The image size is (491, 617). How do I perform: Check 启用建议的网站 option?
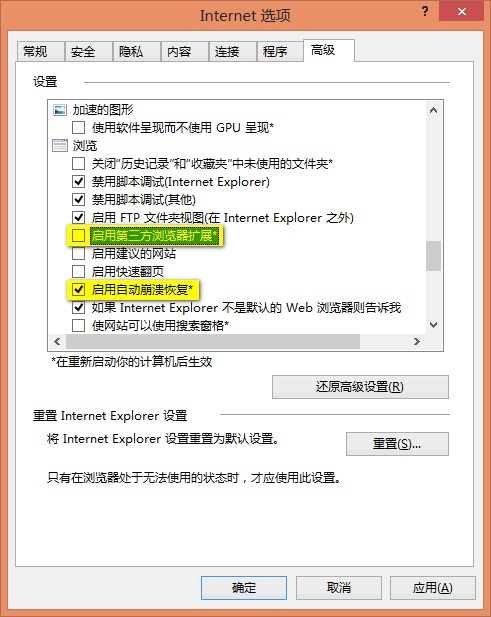(78, 253)
